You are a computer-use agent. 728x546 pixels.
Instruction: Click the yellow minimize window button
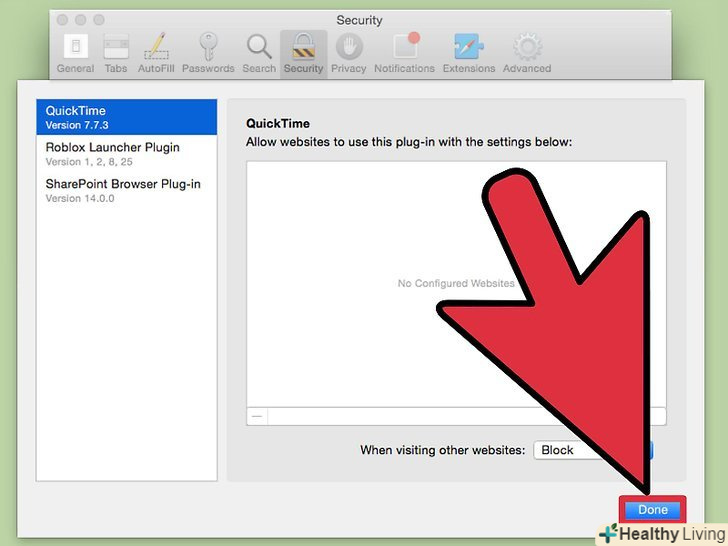click(81, 20)
